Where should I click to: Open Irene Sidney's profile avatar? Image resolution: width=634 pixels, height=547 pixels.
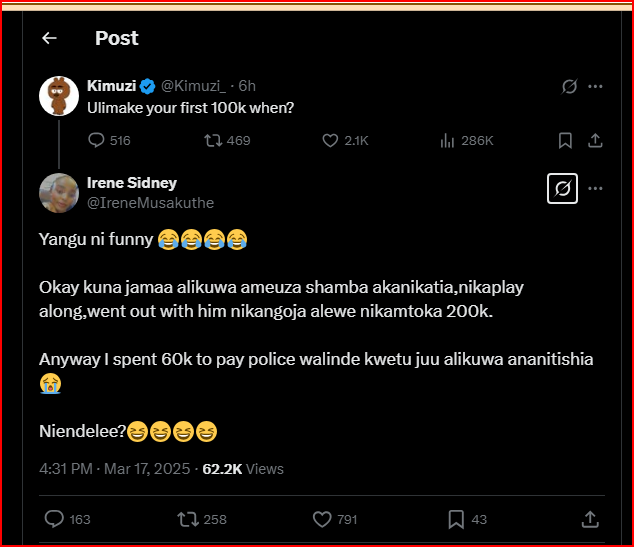click(x=59, y=193)
